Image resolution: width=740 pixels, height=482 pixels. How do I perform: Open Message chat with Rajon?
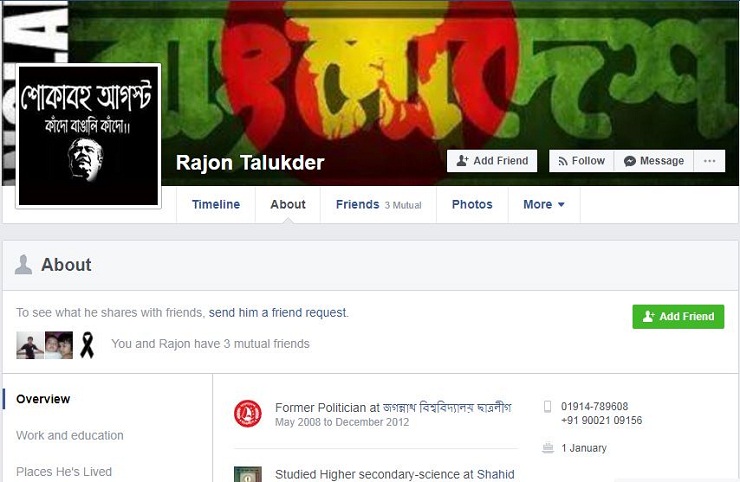click(654, 161)
